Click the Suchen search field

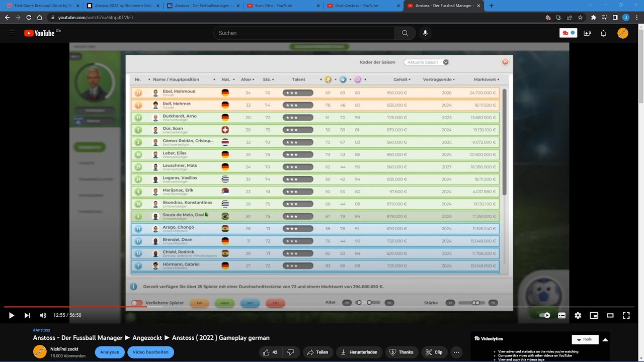[x=304, y=33]
